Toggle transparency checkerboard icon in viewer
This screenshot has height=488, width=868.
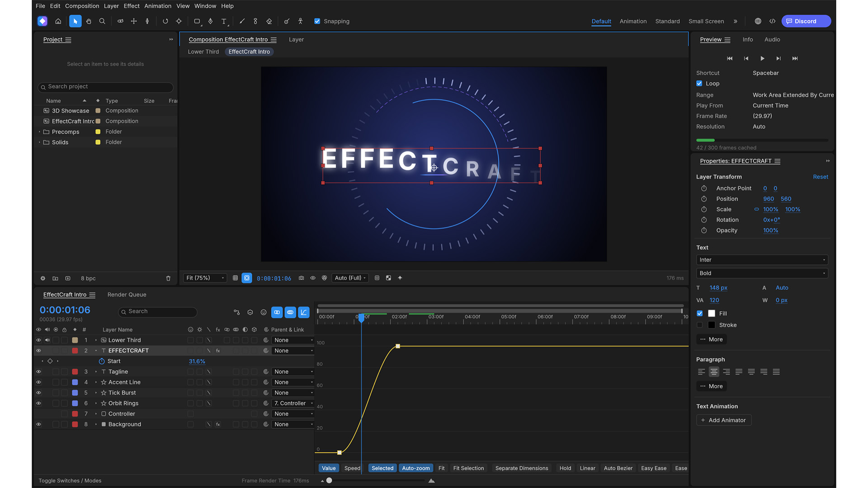[388, 278]
